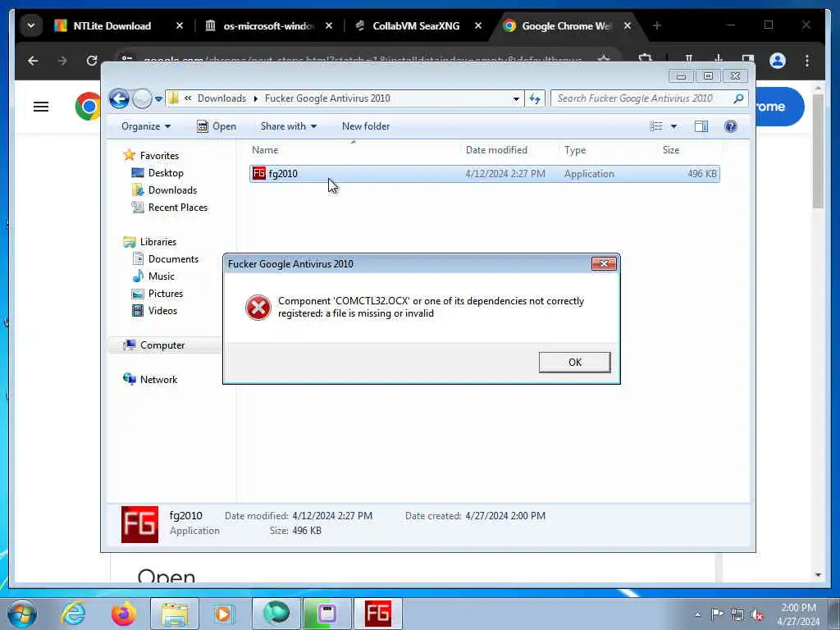Screen dimensions: 840x630
Task: Expand address bar previous locations dropdown
Action: coord(516,98)
